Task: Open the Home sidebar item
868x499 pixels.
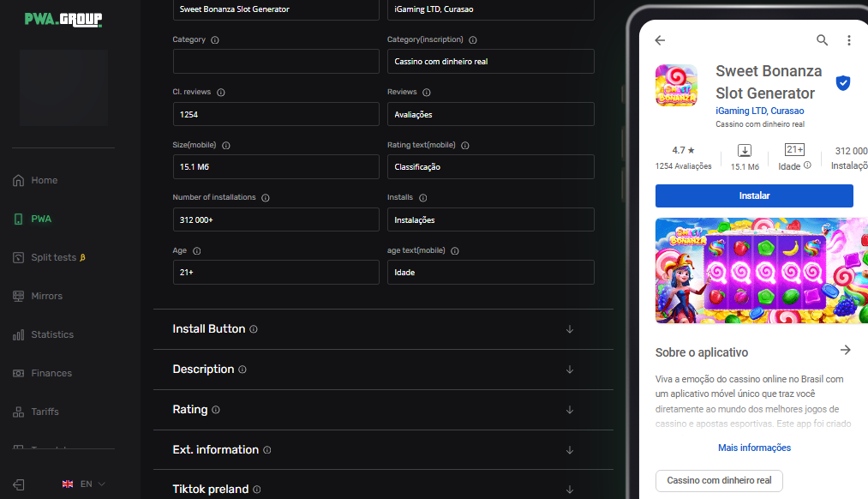Action: (45, 181)
